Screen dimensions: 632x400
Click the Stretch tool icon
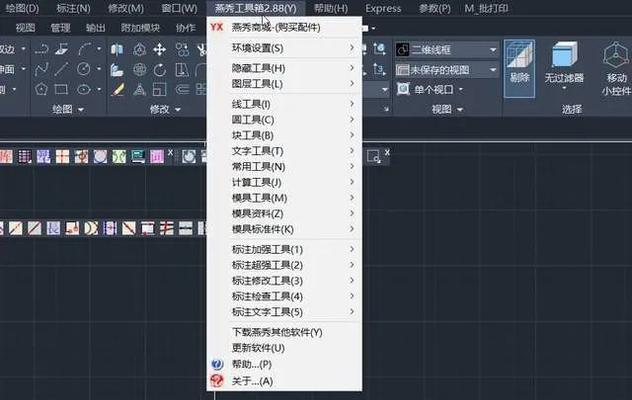[182, 70]
